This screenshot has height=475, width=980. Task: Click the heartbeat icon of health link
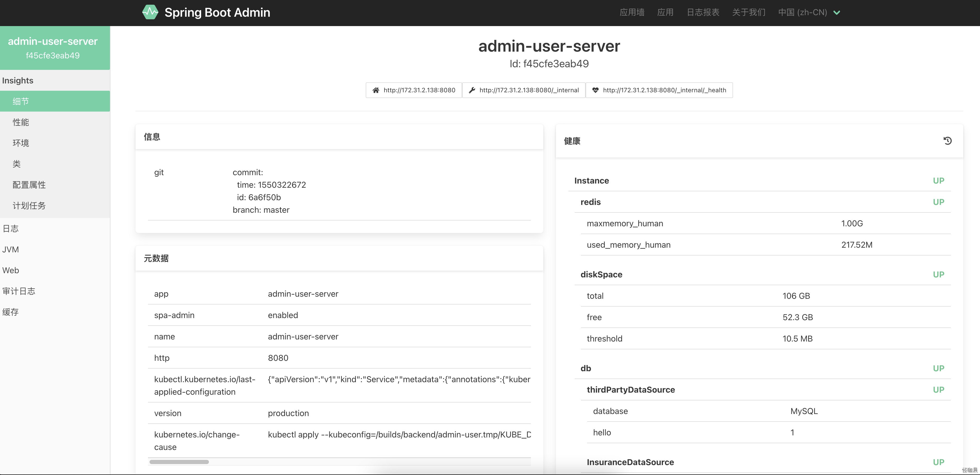point(596,90)
